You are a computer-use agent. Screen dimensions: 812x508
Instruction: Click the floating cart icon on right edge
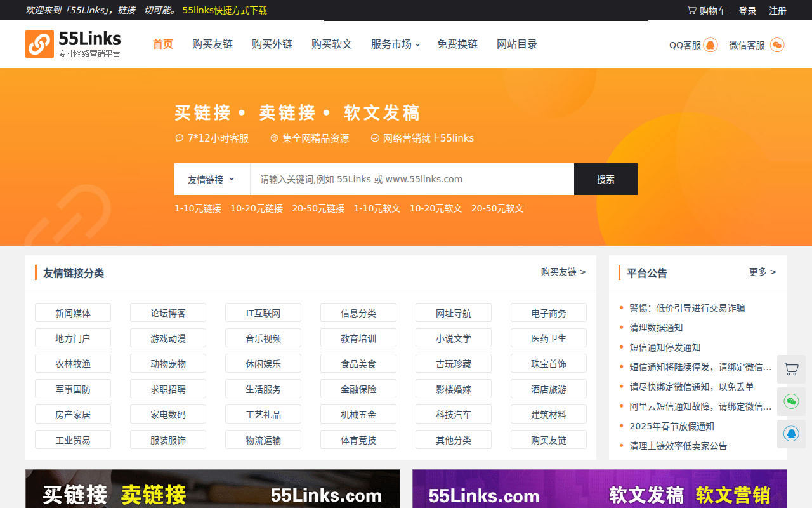coord(791,369)
